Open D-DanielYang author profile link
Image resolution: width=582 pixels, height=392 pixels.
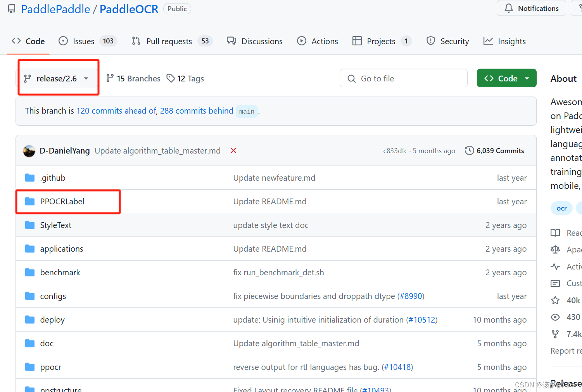pyautogui.click(x=65, y=151)
